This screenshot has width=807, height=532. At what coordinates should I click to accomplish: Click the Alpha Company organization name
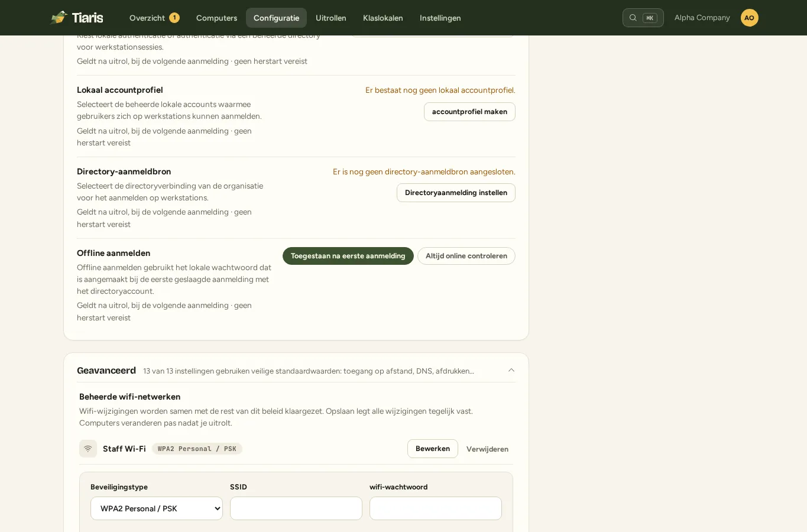702,18
